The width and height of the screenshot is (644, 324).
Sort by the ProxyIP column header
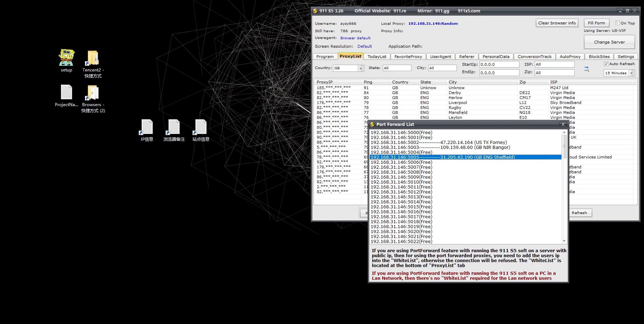tap(338, 82)
